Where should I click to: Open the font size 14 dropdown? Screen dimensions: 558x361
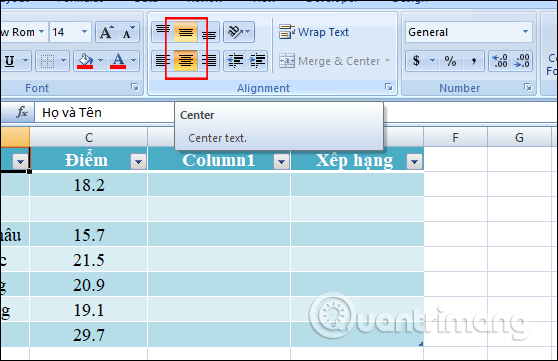84,32
